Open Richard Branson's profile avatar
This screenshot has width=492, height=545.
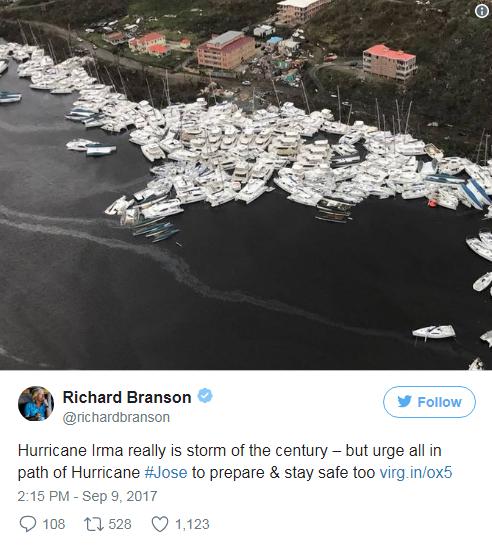36,403
